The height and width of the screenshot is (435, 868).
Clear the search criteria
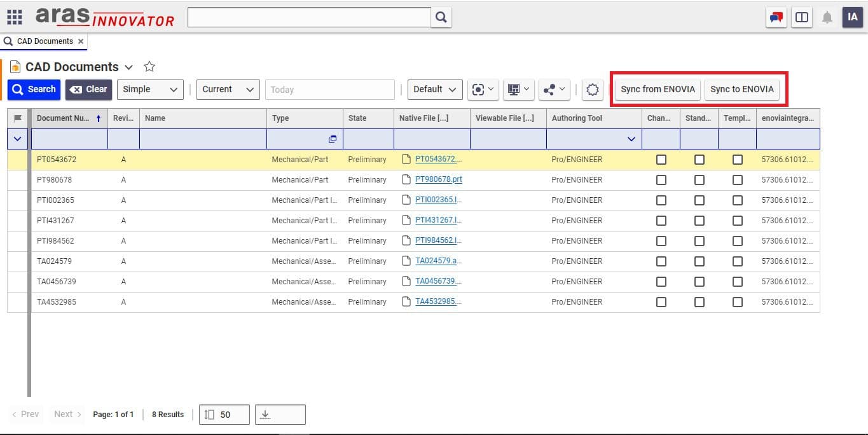[88, 90]
